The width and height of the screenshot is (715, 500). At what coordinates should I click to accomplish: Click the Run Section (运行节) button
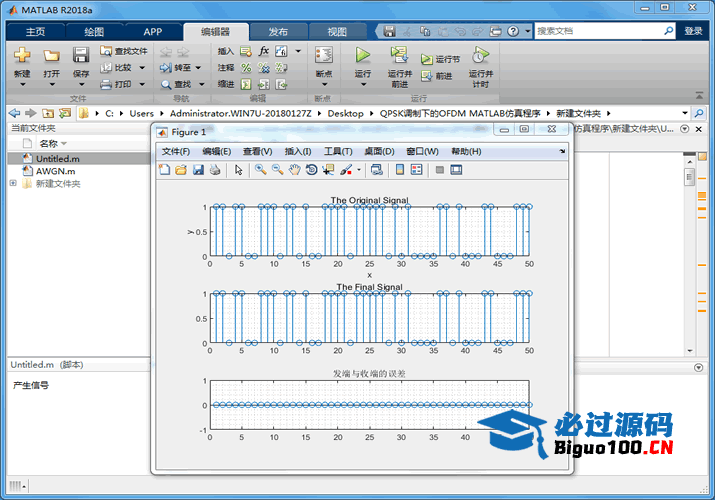coord(440,59)
